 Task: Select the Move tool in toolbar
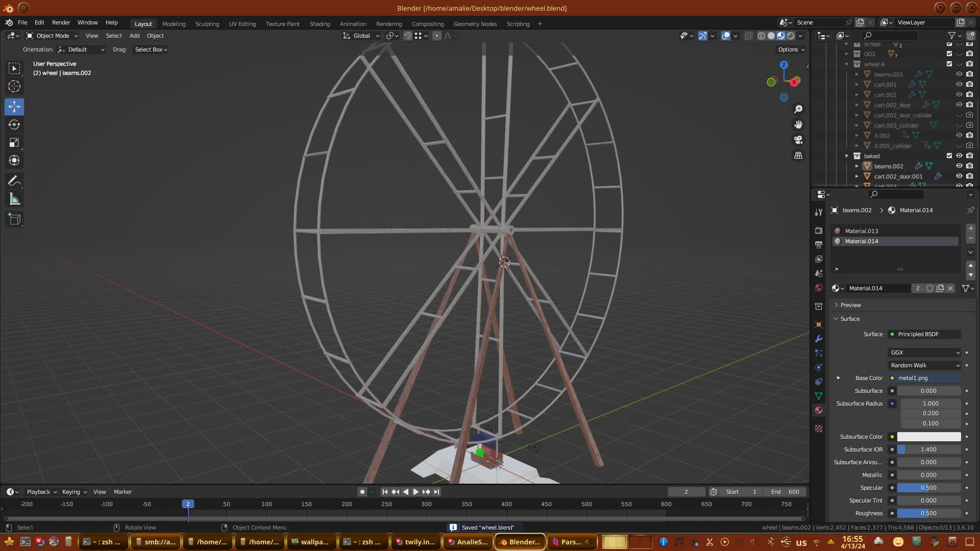(14, 107)
